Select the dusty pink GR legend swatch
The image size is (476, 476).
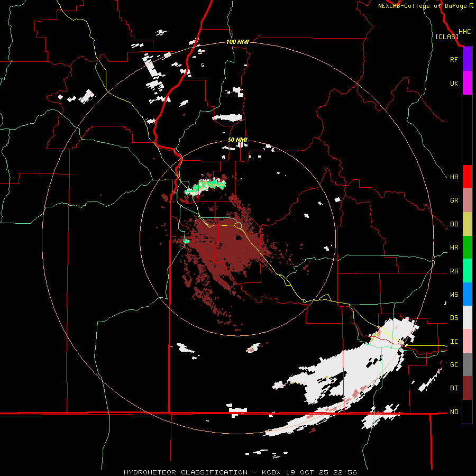click(x=467, y=200)
